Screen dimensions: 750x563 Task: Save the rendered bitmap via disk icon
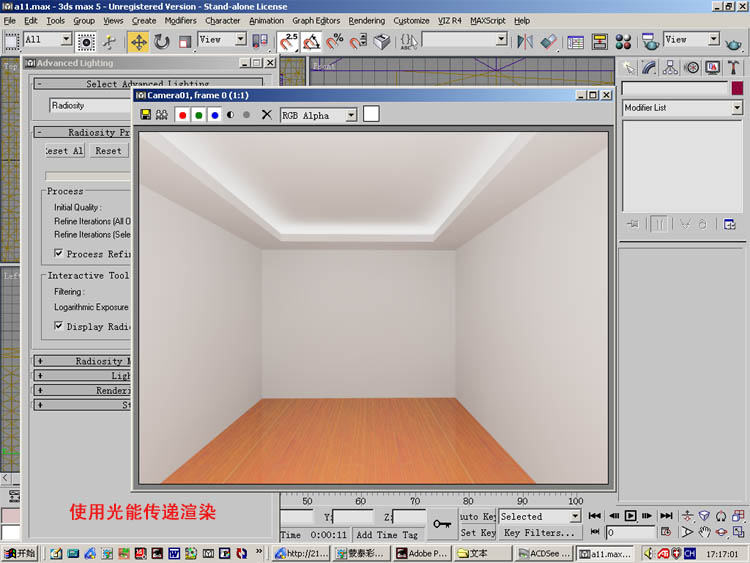(145, 115)
